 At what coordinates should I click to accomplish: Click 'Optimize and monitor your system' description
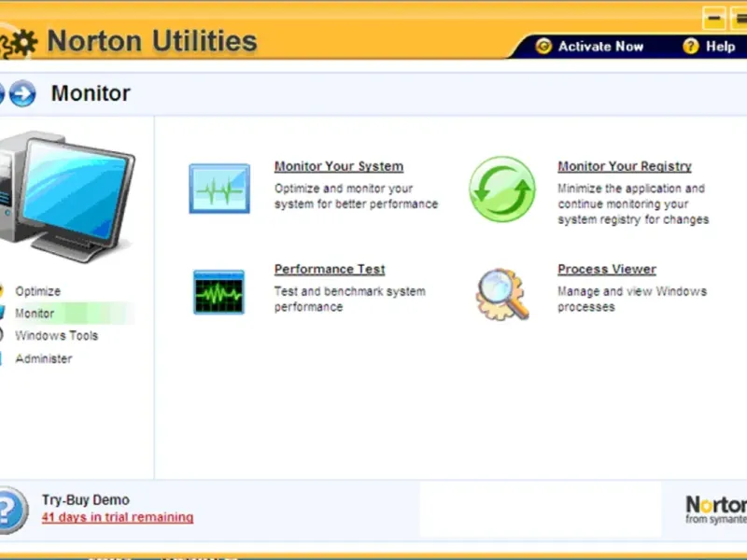[356, 196]
